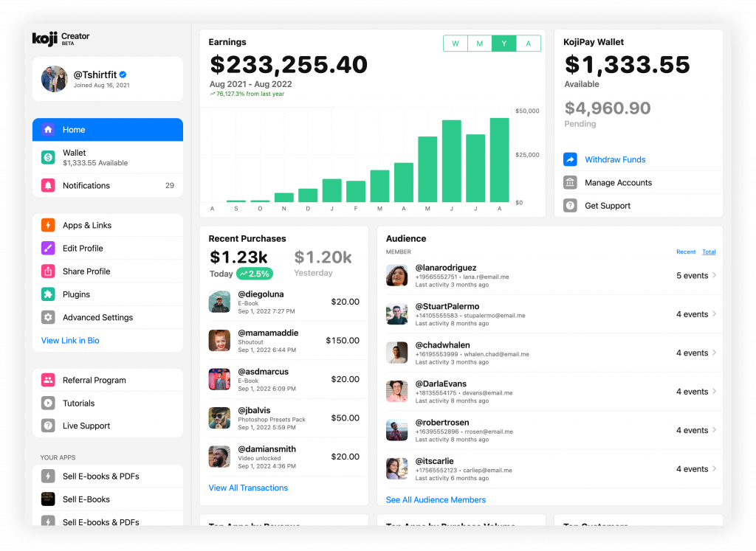Click View Link in Bio
This screenshot has height=551, width=756.
point(70,341)
